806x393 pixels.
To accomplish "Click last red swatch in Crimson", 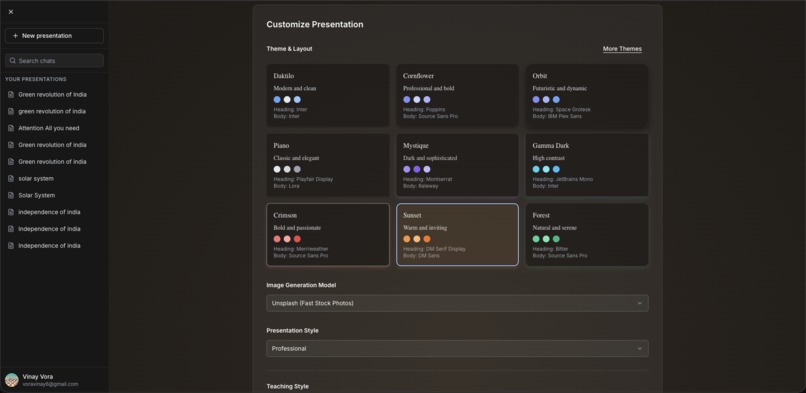I will click(297, 239).
